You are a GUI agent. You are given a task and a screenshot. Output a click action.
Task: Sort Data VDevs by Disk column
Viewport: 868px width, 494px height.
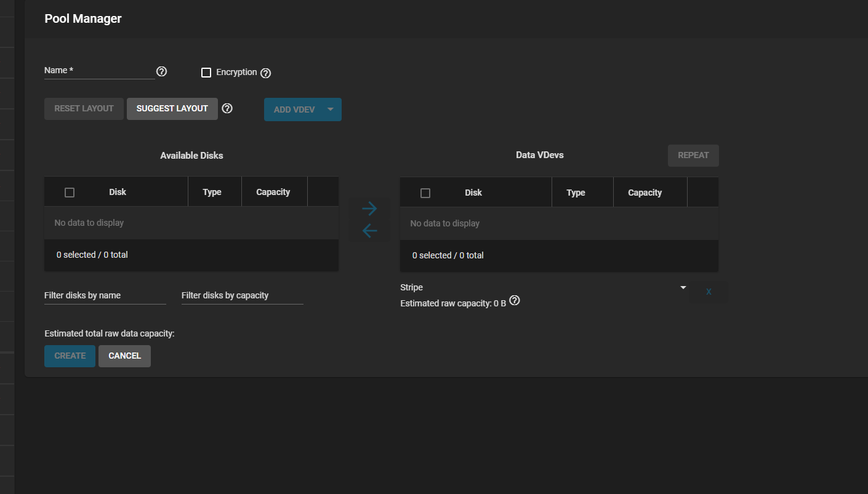click(473, 193)
